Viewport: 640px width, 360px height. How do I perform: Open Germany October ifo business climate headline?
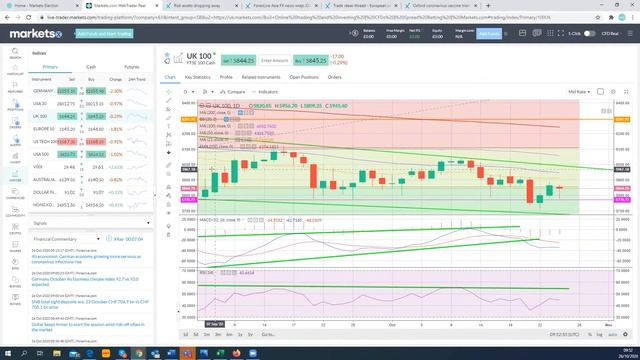85,282
